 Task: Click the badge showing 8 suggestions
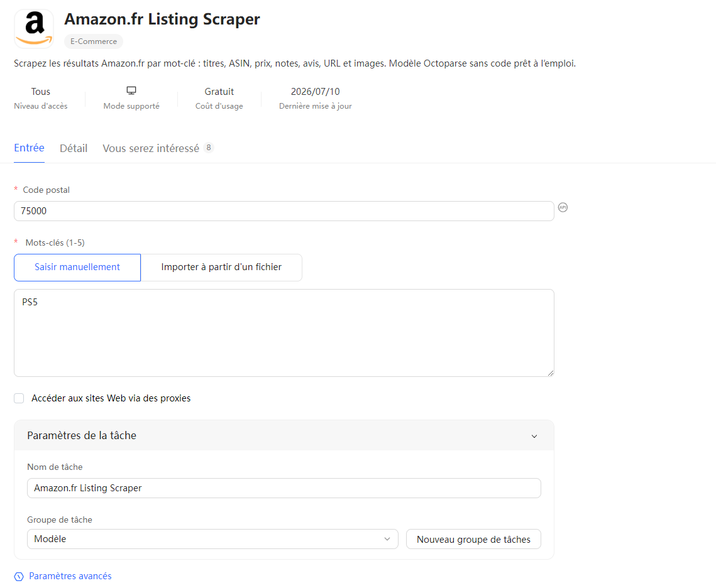[209, 148]
